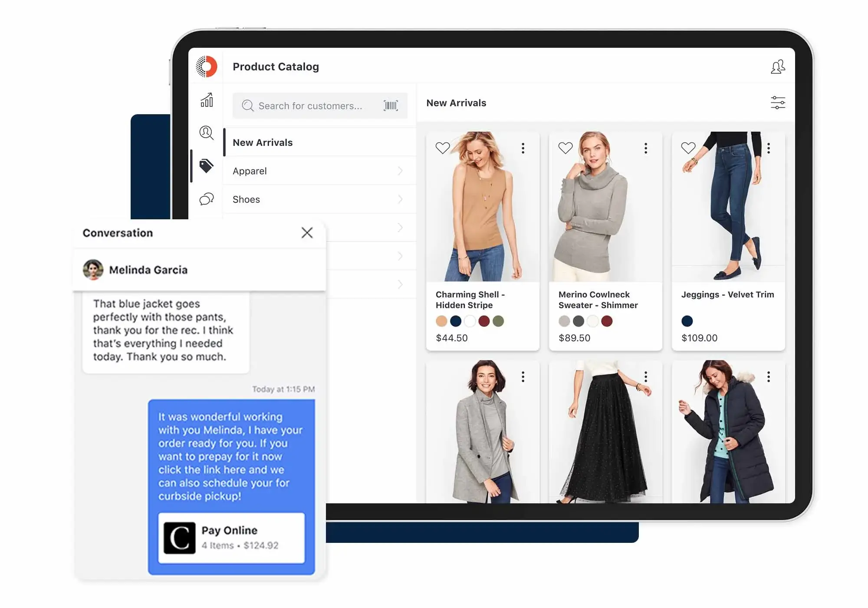The height and width of the screenshot is (608, 868).
Task: Open the chat bubbles sidebar icon
Action: [207, 199]
